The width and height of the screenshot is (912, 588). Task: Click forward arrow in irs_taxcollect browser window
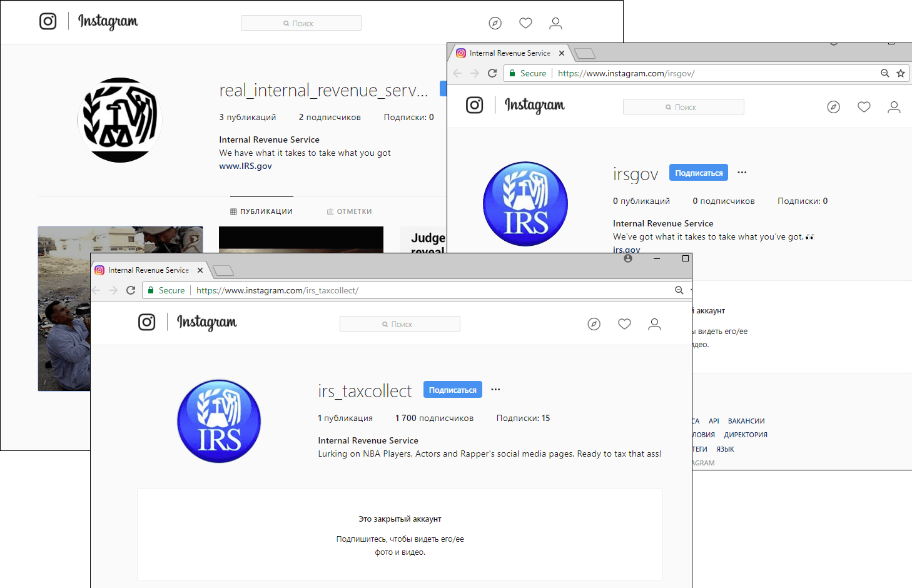[113, 290]
